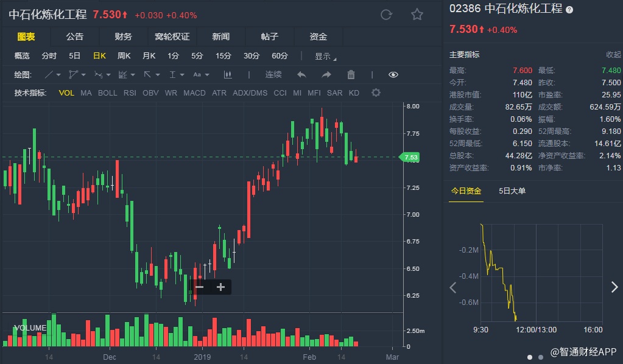Image resolution: width=623 pixels, height=364 pixels.
Task: Open indicator settings gear
Action: click(x=376, y=93)
